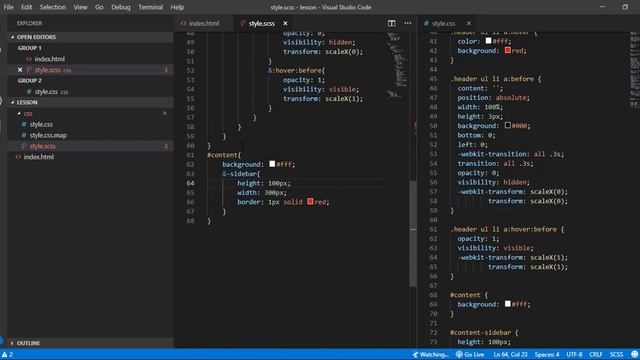Close the style.scss tab
The width and height of the screenshot is (640, 360).
[285, 23]
